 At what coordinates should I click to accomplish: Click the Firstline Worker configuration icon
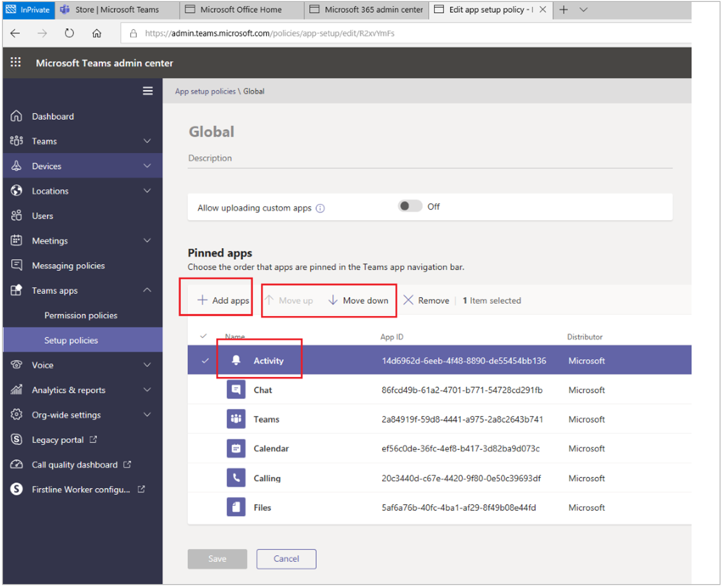[x=17, y=489]
